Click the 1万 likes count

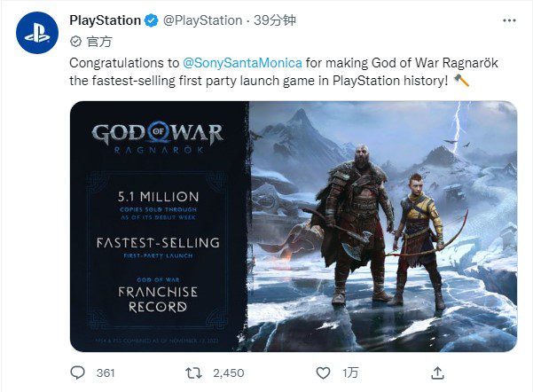(x=352, y=372)
